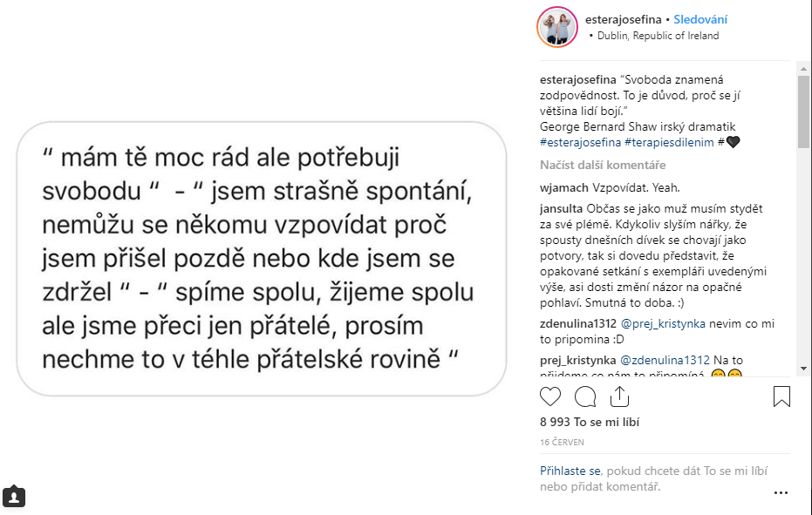View the 8 993 likes list

(590, 422)
